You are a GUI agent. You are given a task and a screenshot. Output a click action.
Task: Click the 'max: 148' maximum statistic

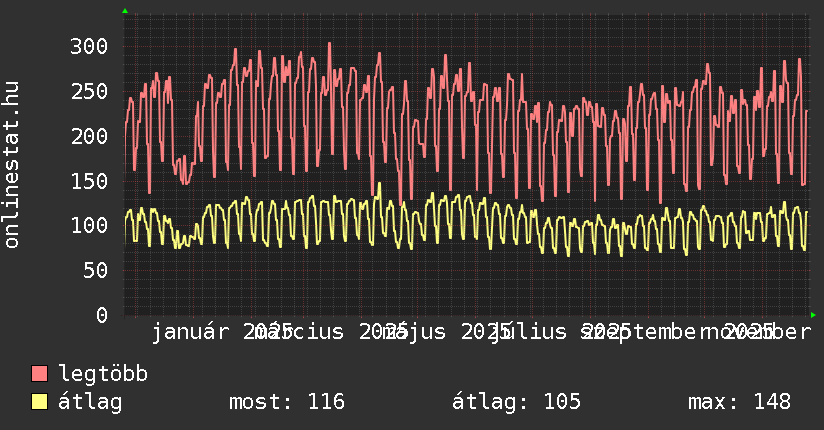coord(739,402)
